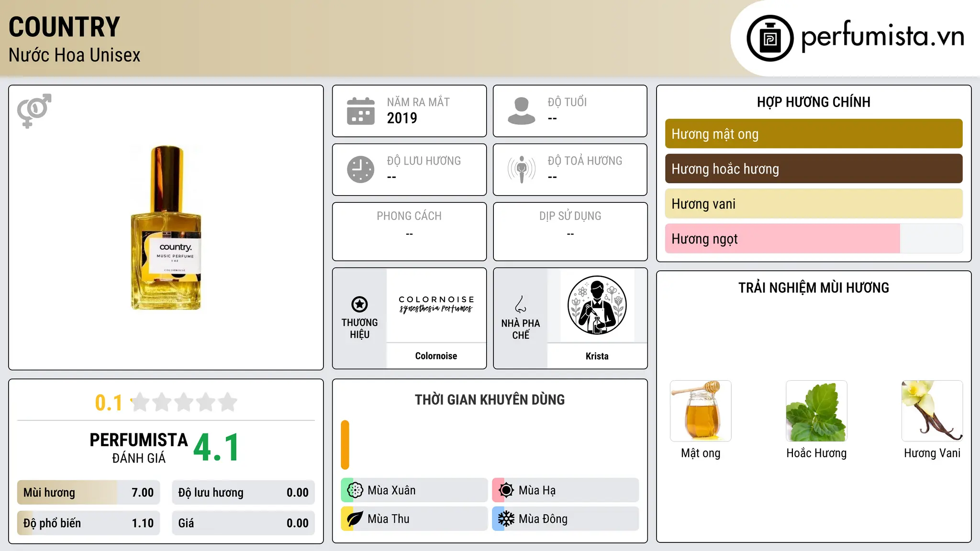Select the Mùa Xuân season button

(x=414, y=490)
